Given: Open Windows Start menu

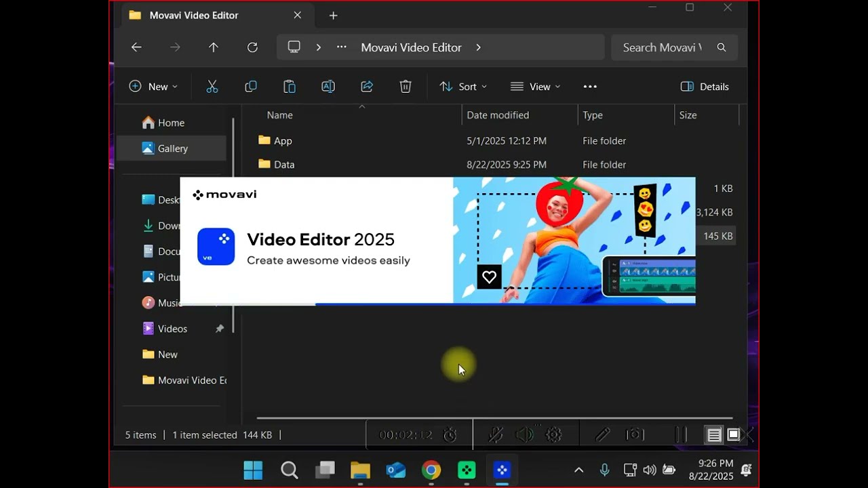Looking at the screenshot, I should click(253, 470).
